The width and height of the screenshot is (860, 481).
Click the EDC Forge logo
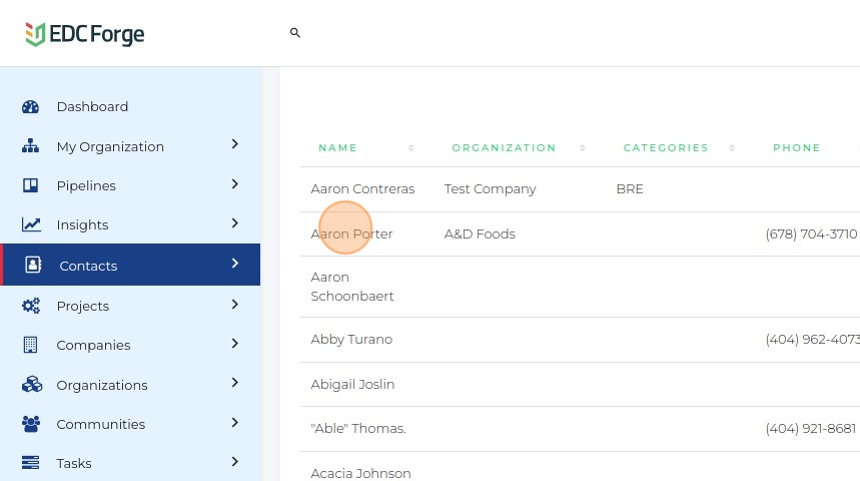tap(85, 34)
